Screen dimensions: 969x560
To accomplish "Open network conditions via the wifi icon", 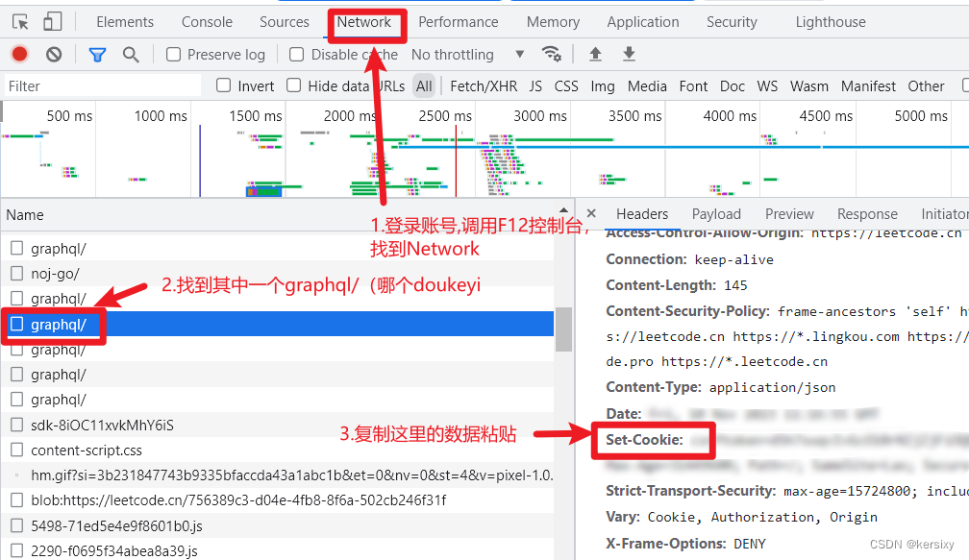I will click(x=551, y=54).
